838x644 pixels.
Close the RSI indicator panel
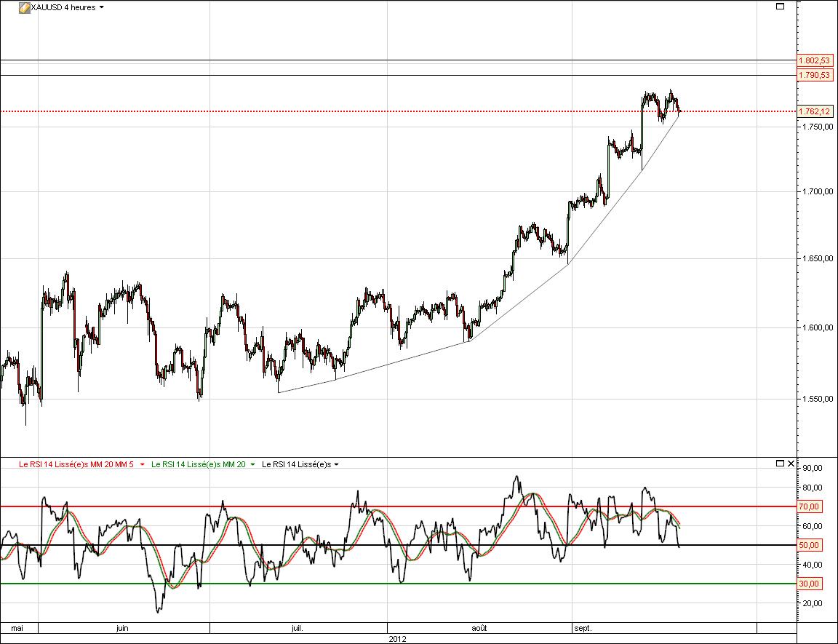pyautogui.click(x=791, y=464)
